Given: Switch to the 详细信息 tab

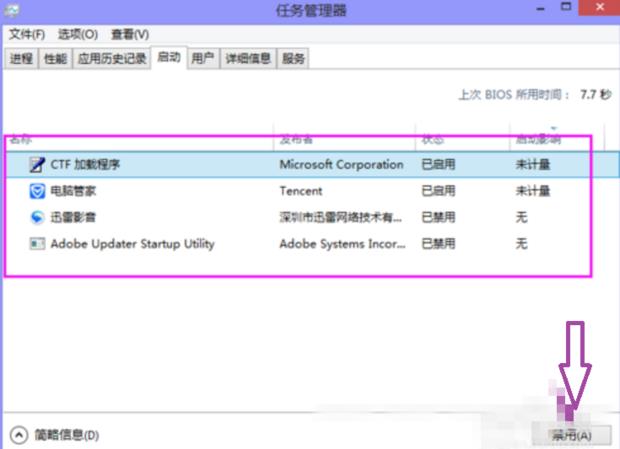Looking at the screenshot, I should coord(248,59).
